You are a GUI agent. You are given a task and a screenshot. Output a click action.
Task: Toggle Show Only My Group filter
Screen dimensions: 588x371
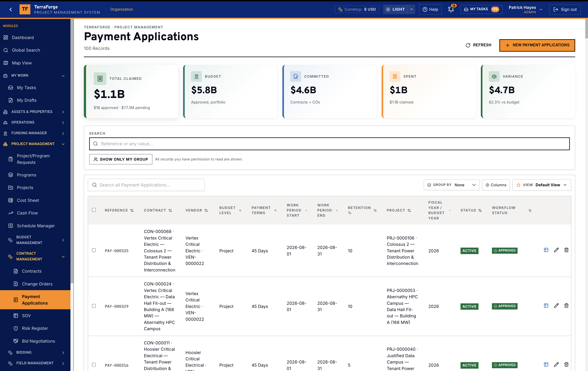pos(121,159)
